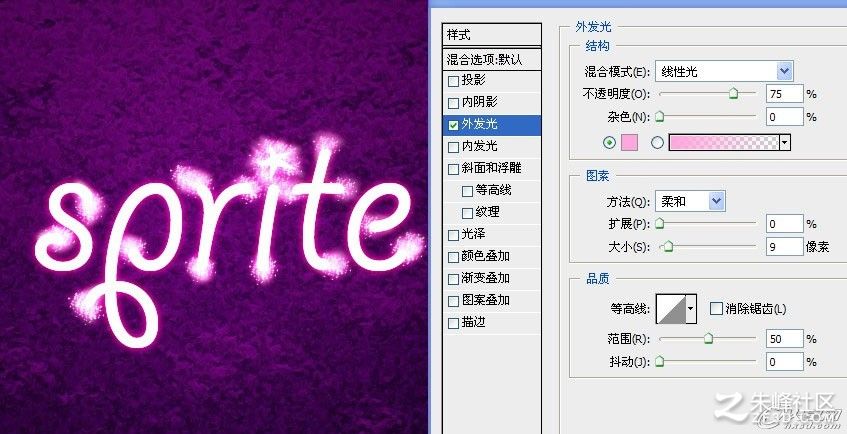Open the 混合模式 blend mode dropdown

[x=724, y=71]
